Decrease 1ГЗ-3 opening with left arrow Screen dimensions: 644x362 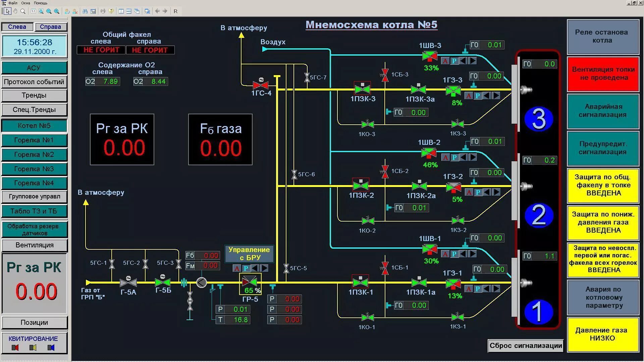click(487, 96)
